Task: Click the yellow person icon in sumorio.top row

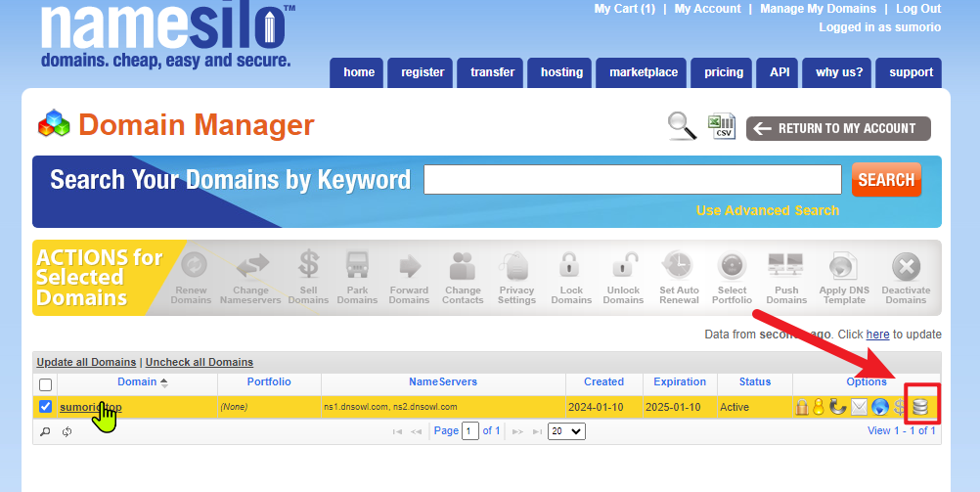Action: pyautogui.click(x=818, y=407)
